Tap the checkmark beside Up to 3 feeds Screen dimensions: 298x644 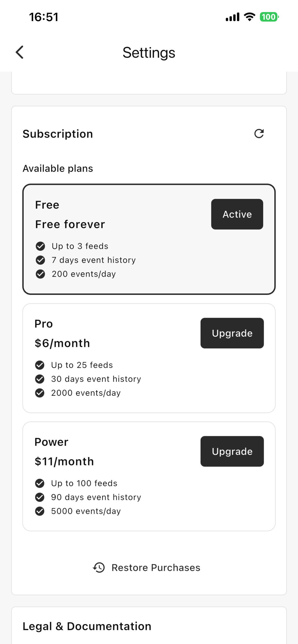point(40,246)
